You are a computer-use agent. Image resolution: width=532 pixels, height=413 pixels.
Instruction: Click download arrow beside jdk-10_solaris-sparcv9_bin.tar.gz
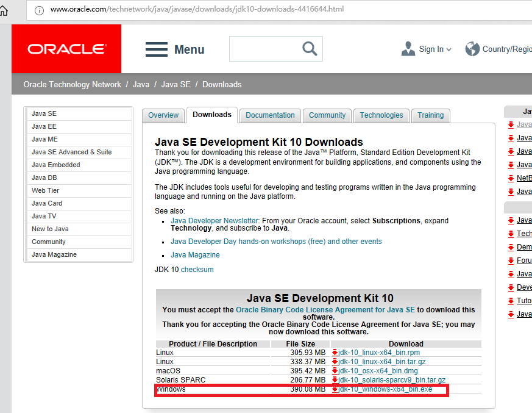pos(335,379)
